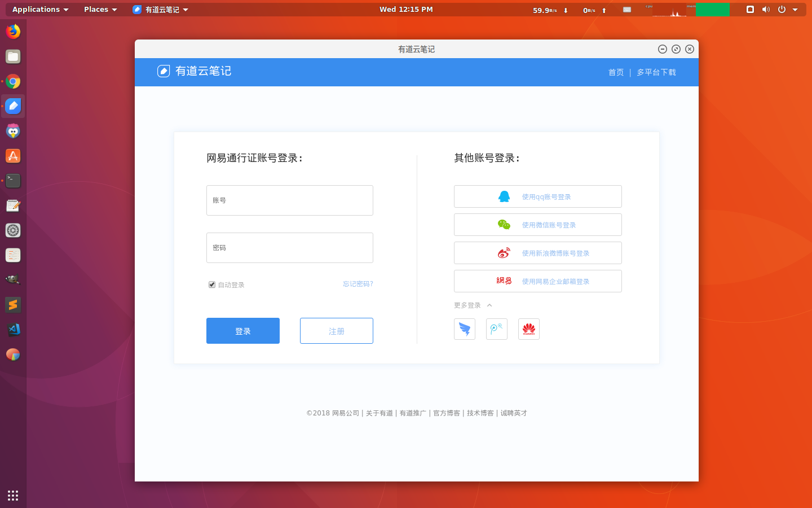Focus the 账号 input field
This screenshot has height=508, width=812.
coord(290,200)
